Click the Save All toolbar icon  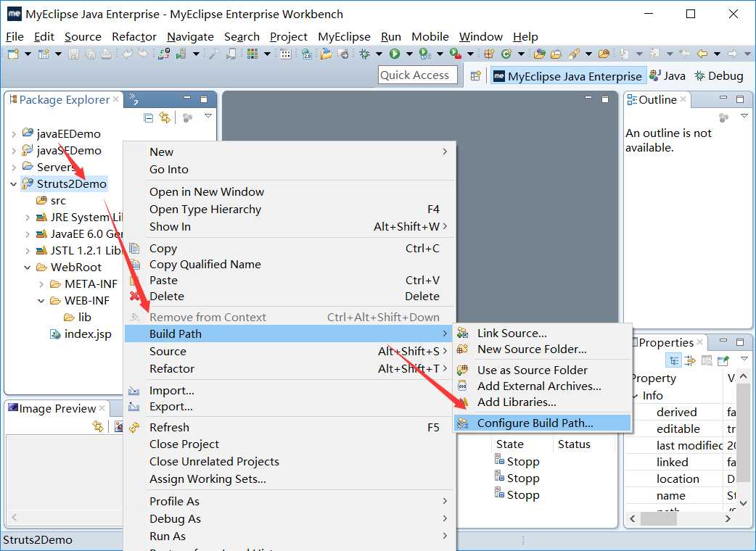pos(90,54)
